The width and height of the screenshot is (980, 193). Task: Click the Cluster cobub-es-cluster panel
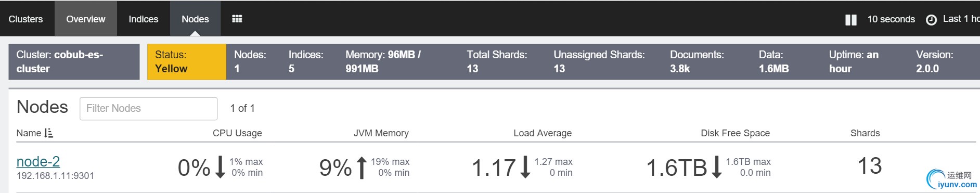[x=74, y=62]
